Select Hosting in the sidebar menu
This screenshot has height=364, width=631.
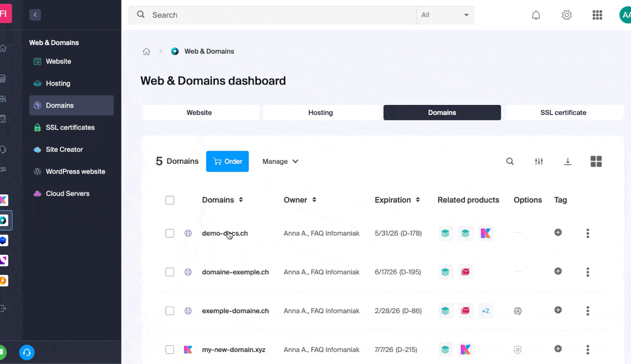pyautogui.click(x=58, y=84)
